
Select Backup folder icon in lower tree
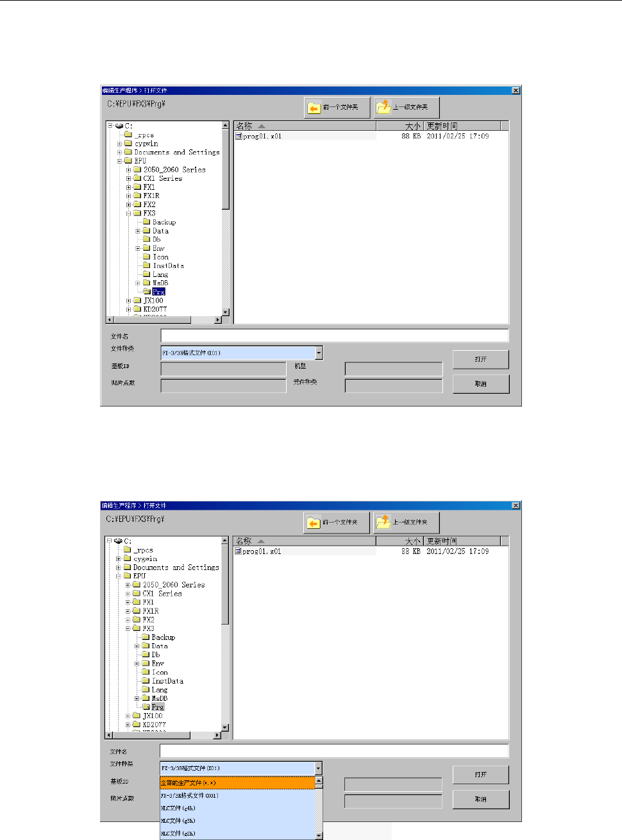[146, 637]
